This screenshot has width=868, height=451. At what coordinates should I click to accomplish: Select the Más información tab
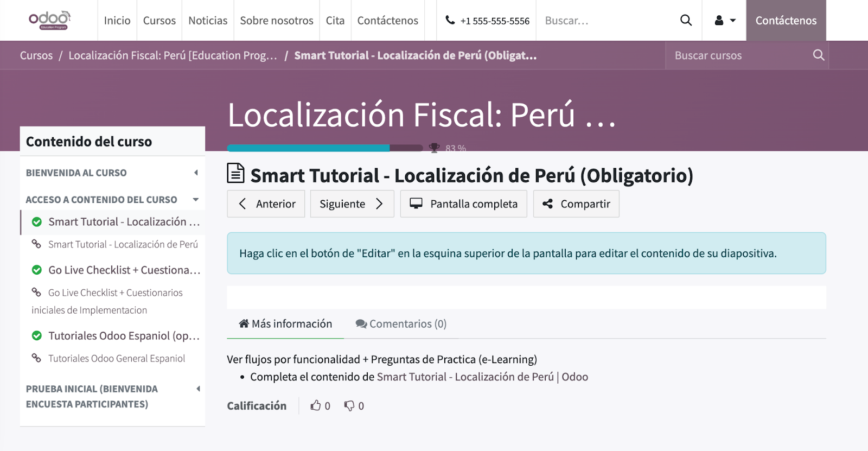point(285,323)
